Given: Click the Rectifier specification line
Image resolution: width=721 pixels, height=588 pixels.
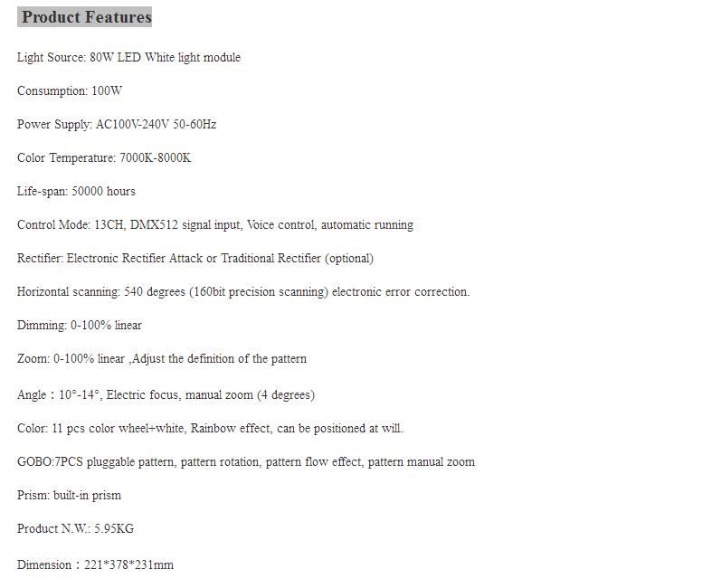Looking at the screenshot, I should coord(195,259).
